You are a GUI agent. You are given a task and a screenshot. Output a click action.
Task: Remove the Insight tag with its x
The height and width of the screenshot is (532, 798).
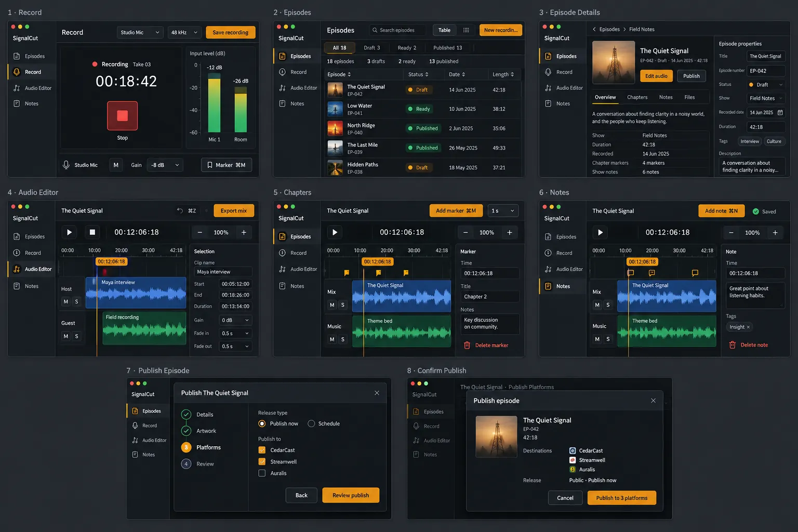tap(748, 327)
